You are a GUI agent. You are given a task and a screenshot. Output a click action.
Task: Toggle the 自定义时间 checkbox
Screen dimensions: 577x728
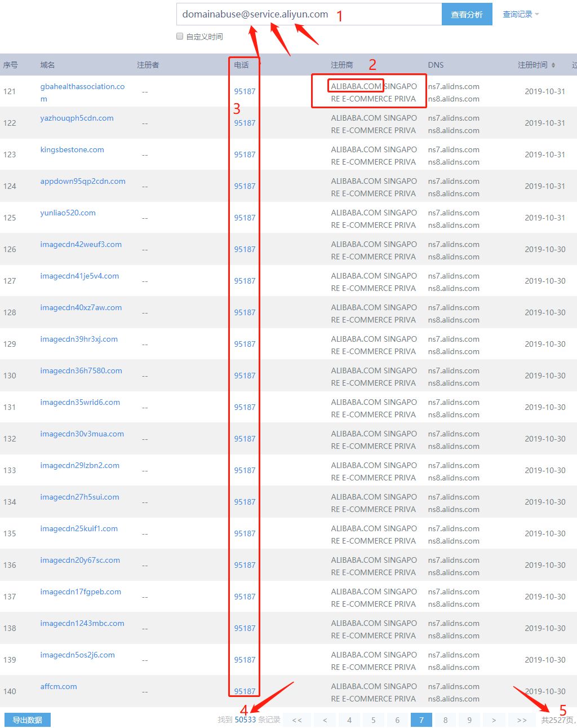tap(180, 36)
